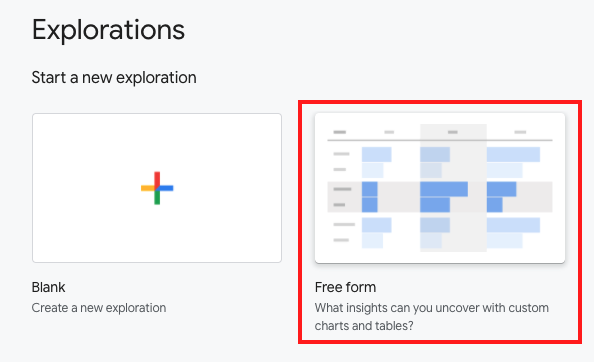Viewport: 594px width, 362px height.
Task: Click "Create a new exploration" description text
Action: (99, 307)
